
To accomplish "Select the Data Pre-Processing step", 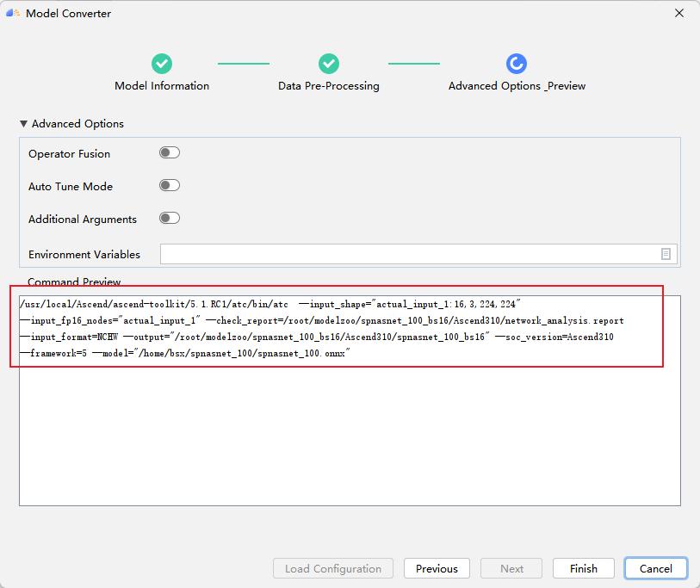I will click(328, 86).
